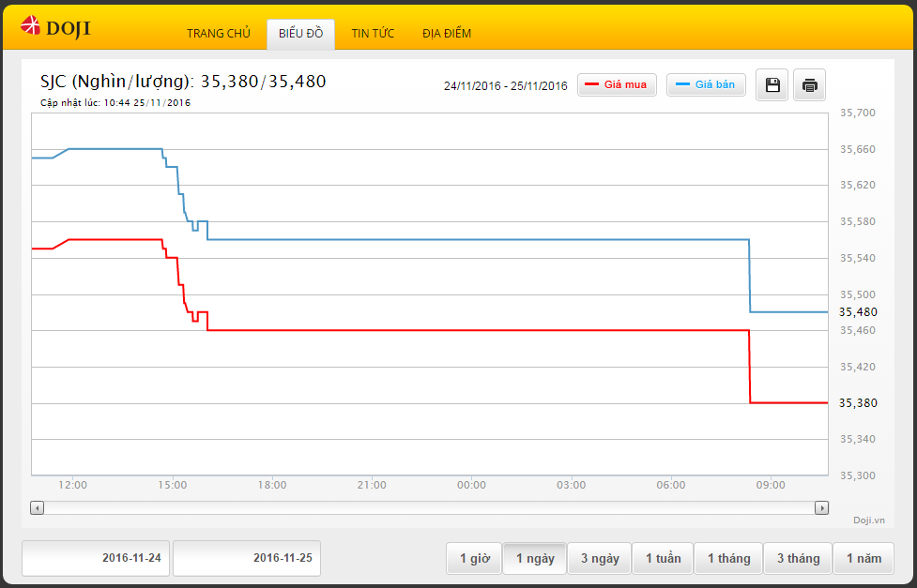Click the 35,420 price axis label

coord(858,367)
